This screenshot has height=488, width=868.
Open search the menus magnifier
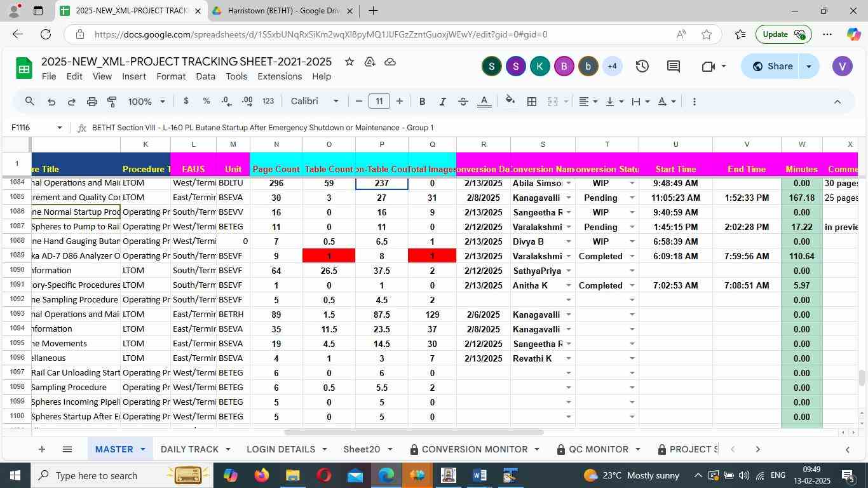30,102
